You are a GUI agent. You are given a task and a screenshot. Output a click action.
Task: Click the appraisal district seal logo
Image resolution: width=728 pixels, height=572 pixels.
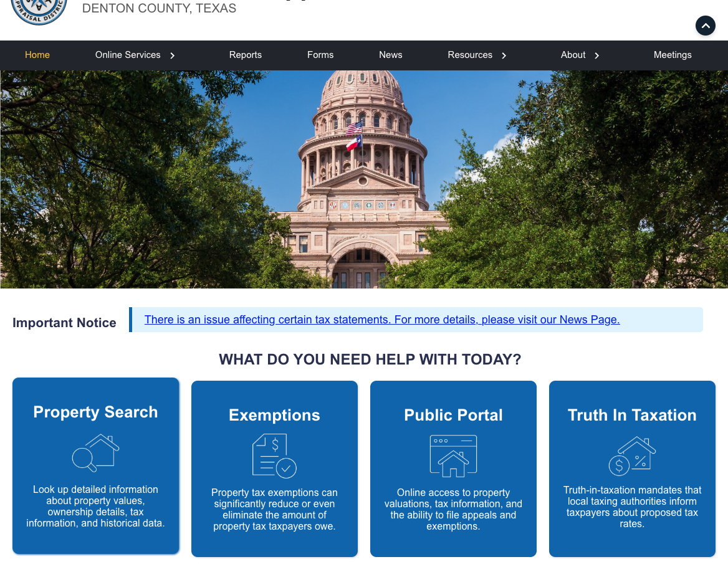point(39,12)
